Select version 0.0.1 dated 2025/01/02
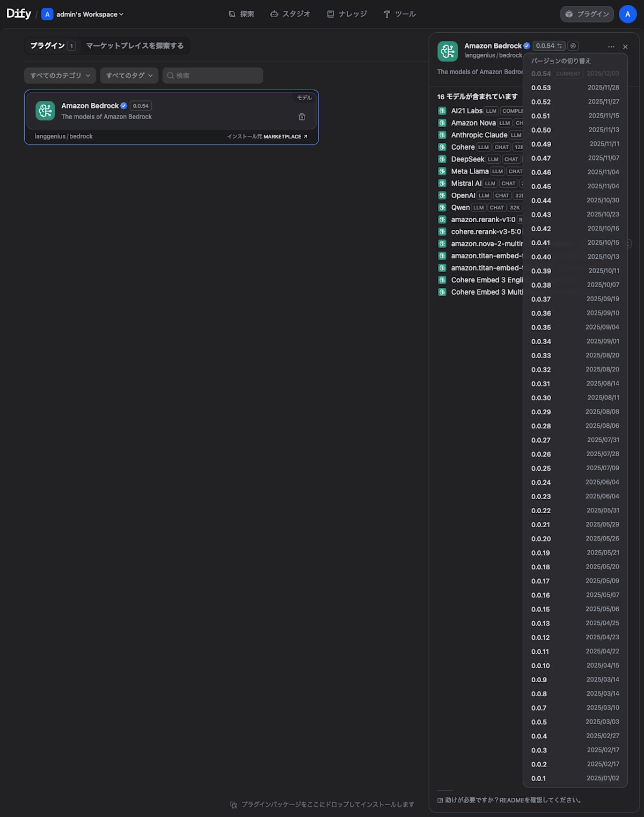Image resolution: width=644 pixels, height=817 pixels. click(x=575, y=778)
